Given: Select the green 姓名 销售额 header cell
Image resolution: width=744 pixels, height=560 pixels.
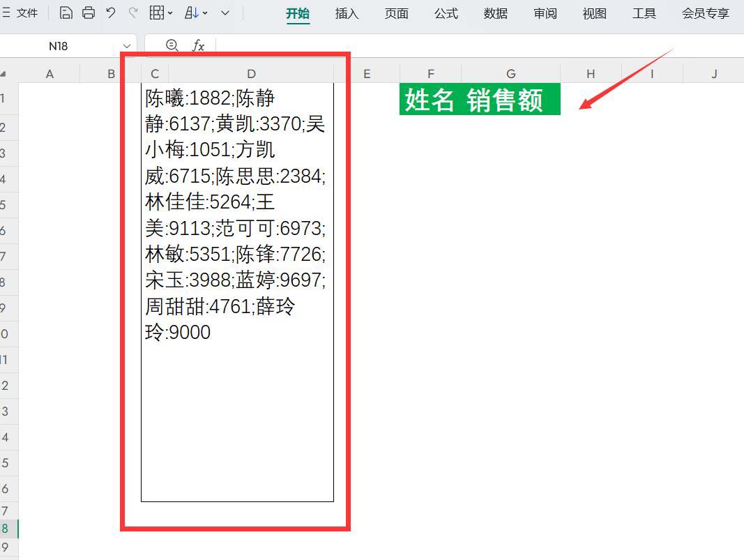Looking at the screenshot, I should point(479,100).
